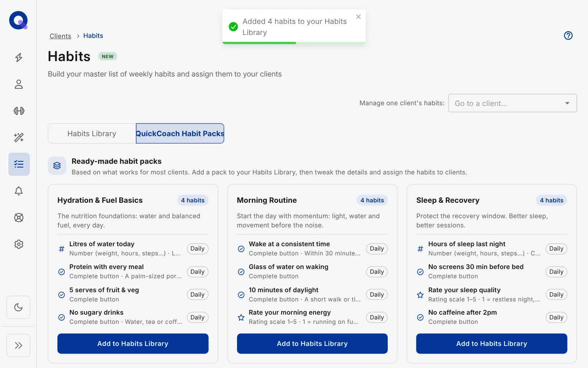Screen dimensions: 588x368
Task: Click the Daily badge for Glass of water on waking
Action: 377,272
